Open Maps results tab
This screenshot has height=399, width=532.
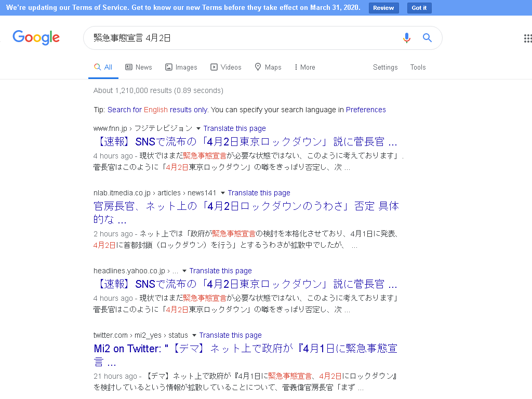tap(268, 67)
